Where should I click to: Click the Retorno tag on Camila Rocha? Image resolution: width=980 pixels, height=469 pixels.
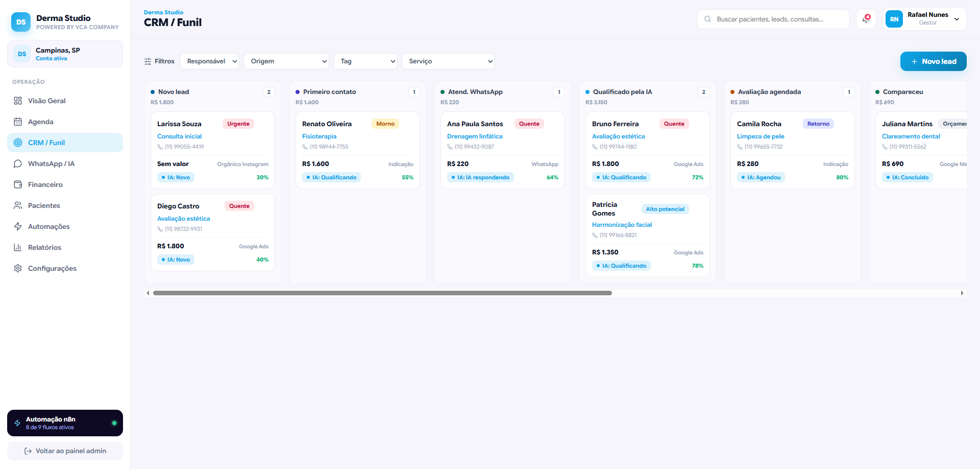tap(818, 124)
